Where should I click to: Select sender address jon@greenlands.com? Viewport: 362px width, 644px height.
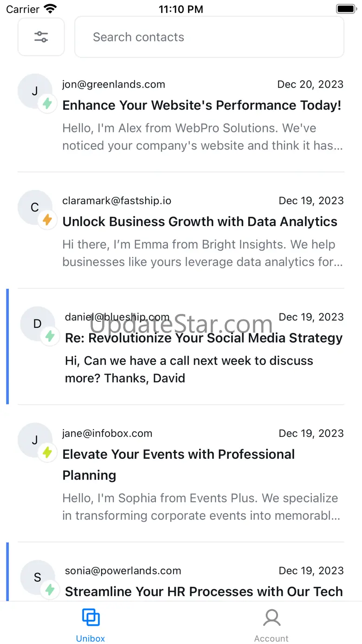click(114, 85)
